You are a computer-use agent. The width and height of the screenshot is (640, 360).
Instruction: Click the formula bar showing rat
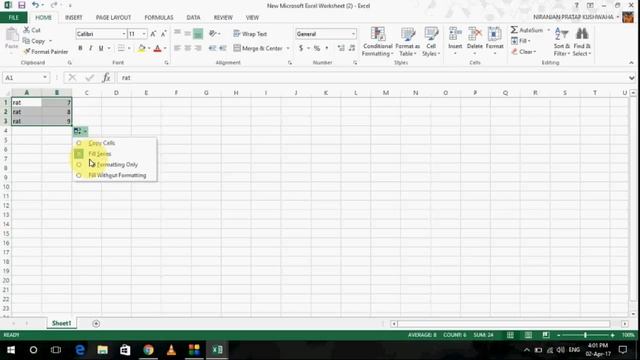tap(371, 78)
